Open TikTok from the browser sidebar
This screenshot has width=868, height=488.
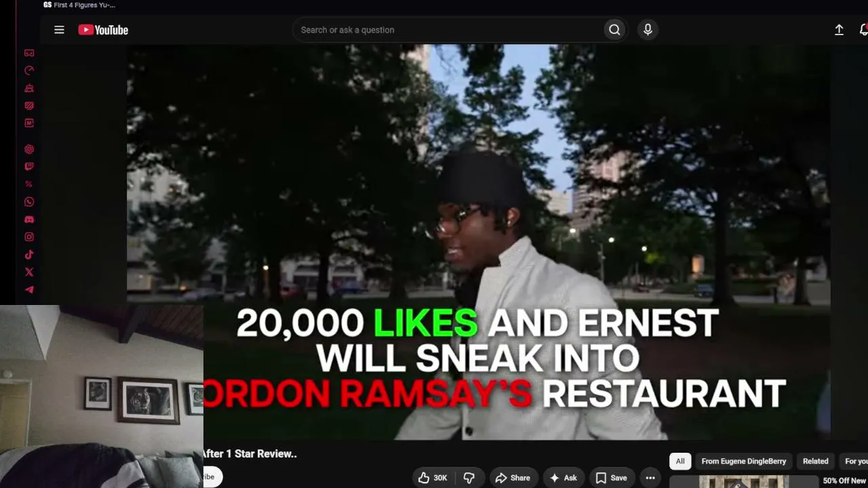pyautogui.click(x=29, y=255)
